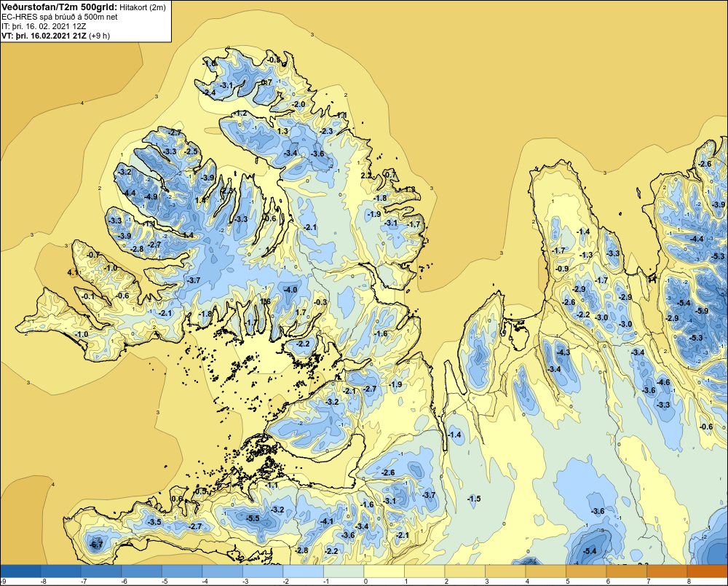Click the "8" tick label on color scale
The image size is (728, 586).
coord(689,582)
